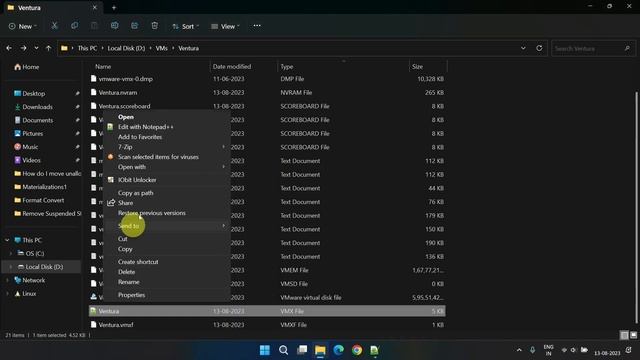The height and width of the screenshot is (360, 640).
Task: Go back with the left arrow
Action: (x=9, y=48)
